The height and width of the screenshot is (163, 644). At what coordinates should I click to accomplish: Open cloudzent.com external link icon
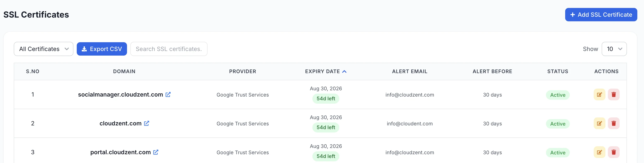(x=146, y=123)
